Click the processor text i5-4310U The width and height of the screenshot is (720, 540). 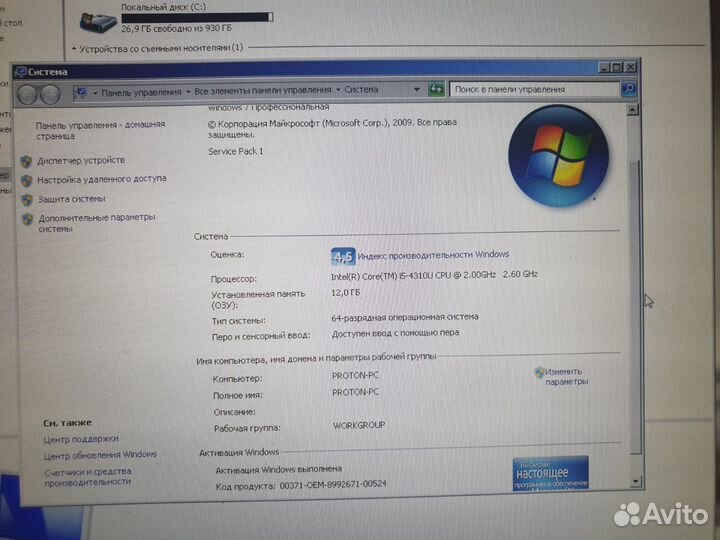[x=434, y=275]
